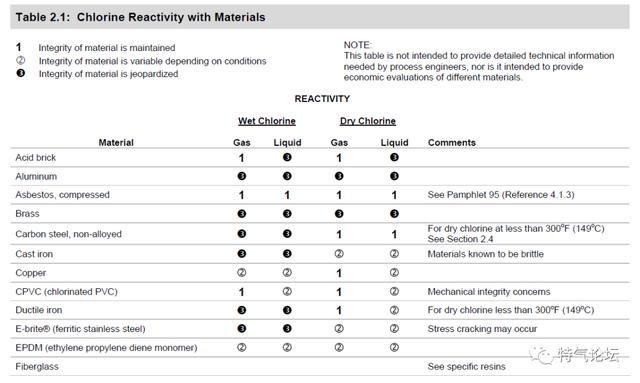640x383 pixels.
Task: Click the watermark logo near the bottom right
Action: pyautogui.click(x=575, y=355)
